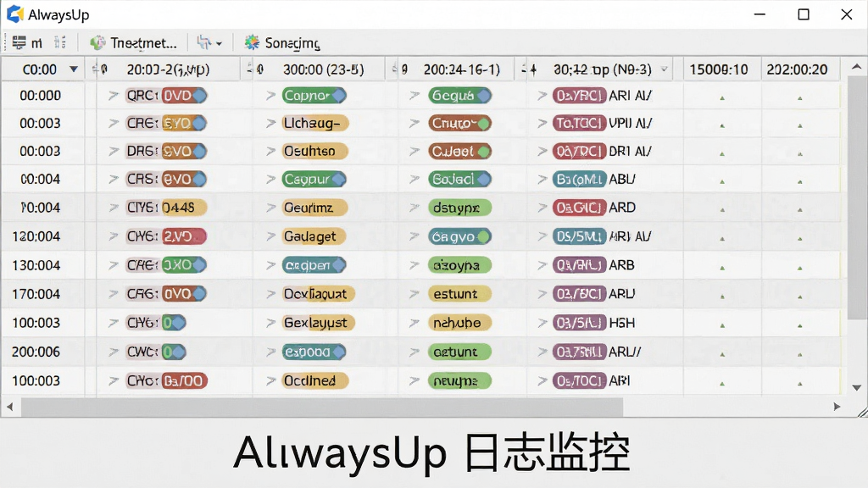Expand the Ocxliaquat entry arrow
The height and width of the screenshot is (488, 868).
(x=270, y=294)
